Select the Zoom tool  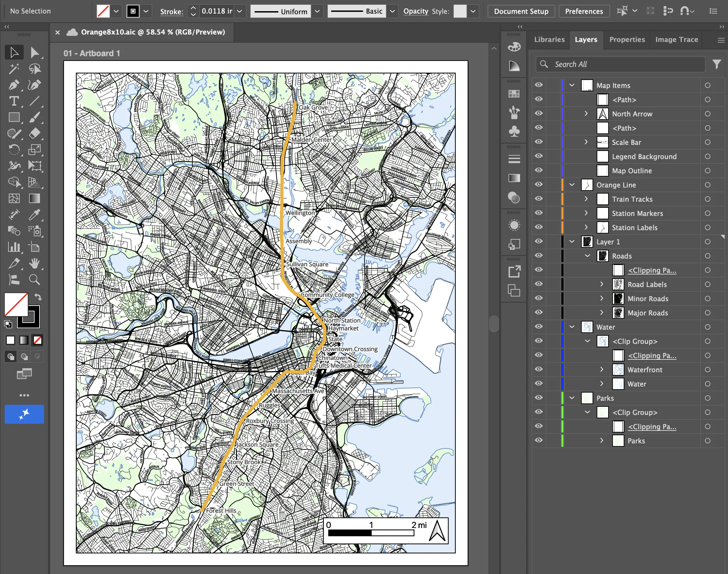pyautogui.click(x=35, y=280)
